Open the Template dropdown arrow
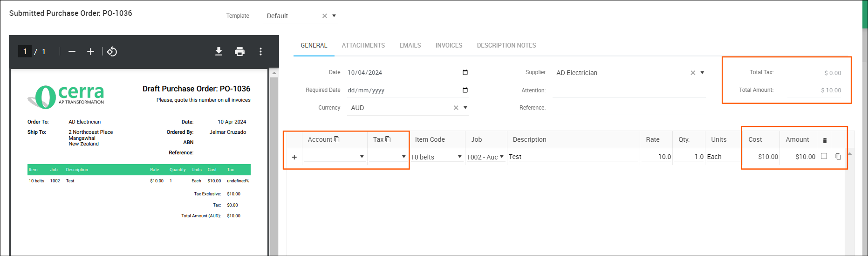Viewport: 868px width, 256px height. (x=334, y=16)
